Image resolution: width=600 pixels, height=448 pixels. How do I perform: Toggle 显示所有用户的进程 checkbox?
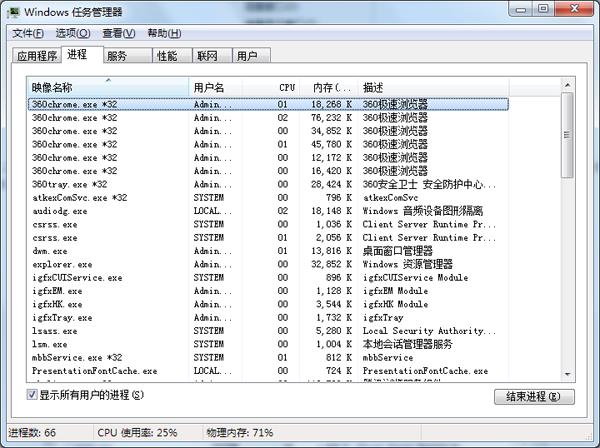click(x=32, y=394)
